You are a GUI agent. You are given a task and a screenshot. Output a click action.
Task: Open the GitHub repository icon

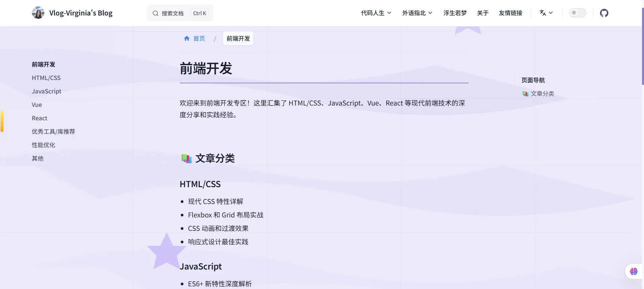(604, 13)
